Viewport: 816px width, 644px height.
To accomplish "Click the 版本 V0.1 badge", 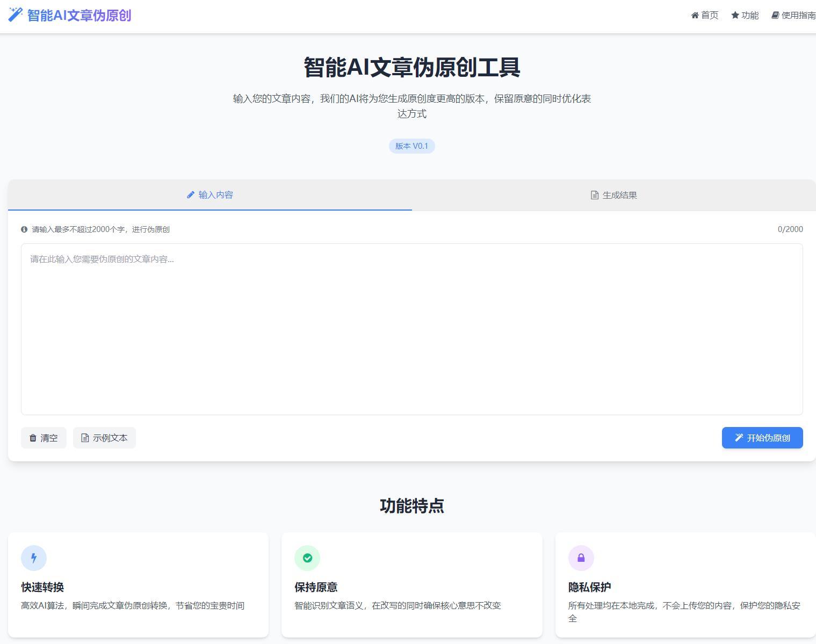I will click(411, 146).
